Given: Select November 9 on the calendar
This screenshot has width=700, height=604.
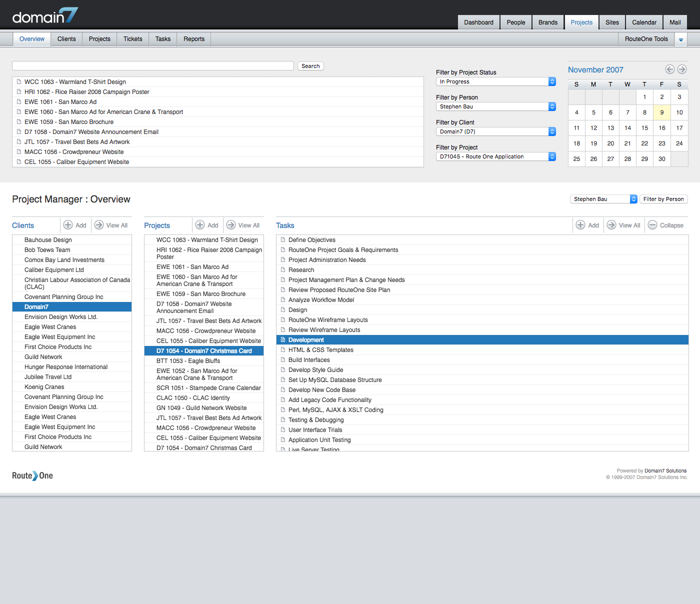Looking at the screenshot, I should point(661,112).
